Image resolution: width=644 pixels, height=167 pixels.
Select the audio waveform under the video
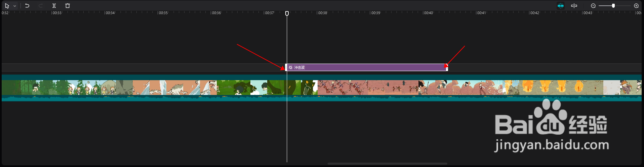click(322, 98)
